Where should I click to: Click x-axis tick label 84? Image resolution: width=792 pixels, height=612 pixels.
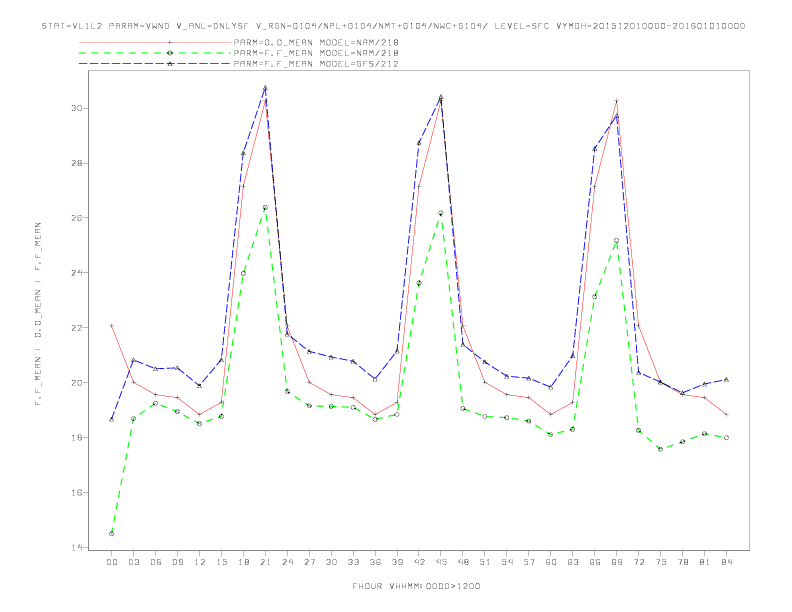pos(727,562)
